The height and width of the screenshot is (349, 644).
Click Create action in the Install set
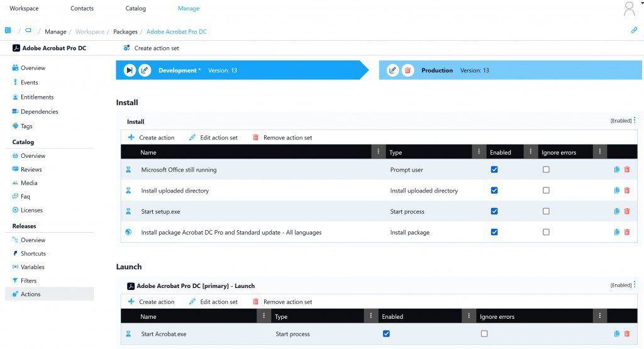[x=151, y=138]
